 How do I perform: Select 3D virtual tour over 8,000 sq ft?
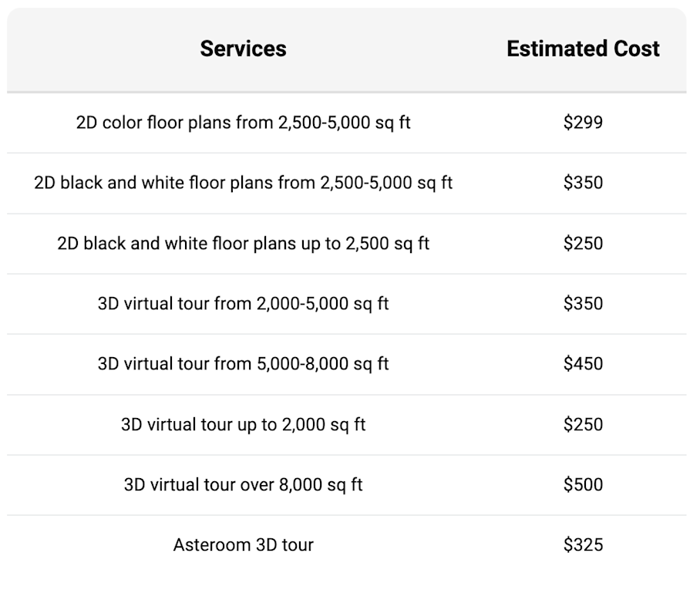(x=243, y=485)
